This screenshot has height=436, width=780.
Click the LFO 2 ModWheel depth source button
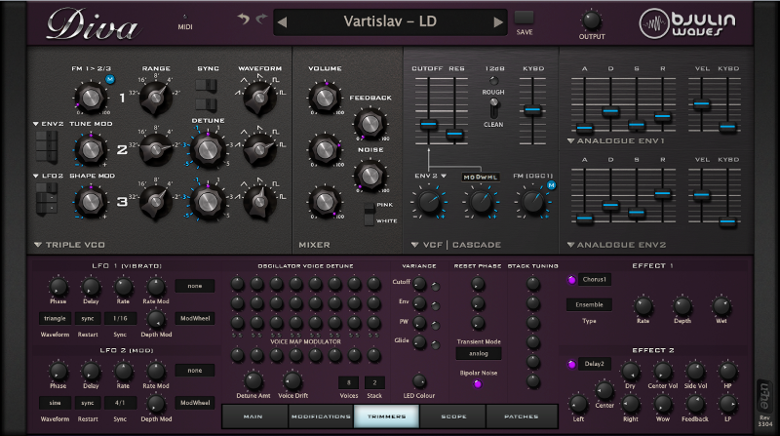point(194,402)
